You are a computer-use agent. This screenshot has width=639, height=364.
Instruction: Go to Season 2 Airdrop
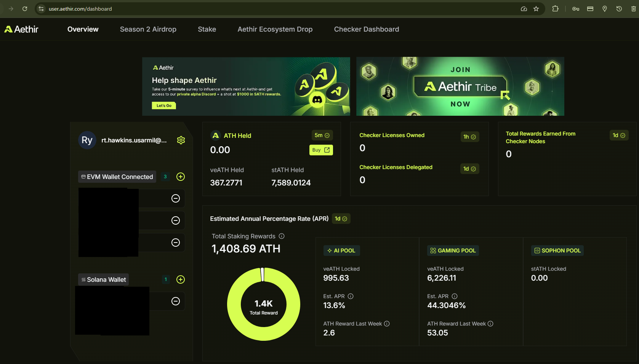(148, 29)
